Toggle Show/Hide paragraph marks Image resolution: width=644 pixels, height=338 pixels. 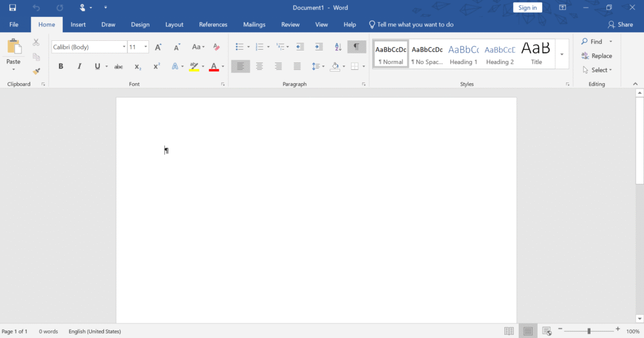click(x=357, y=47)
